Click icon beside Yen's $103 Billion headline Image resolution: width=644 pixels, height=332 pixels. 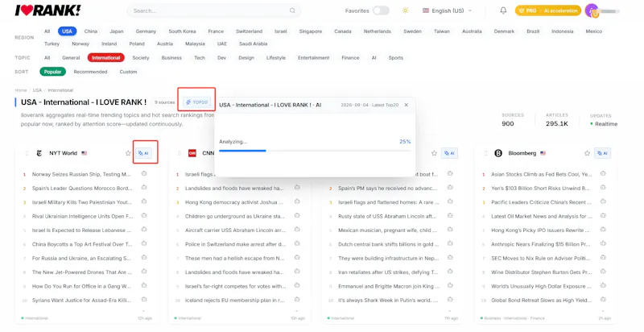click(x=603, y=188)
